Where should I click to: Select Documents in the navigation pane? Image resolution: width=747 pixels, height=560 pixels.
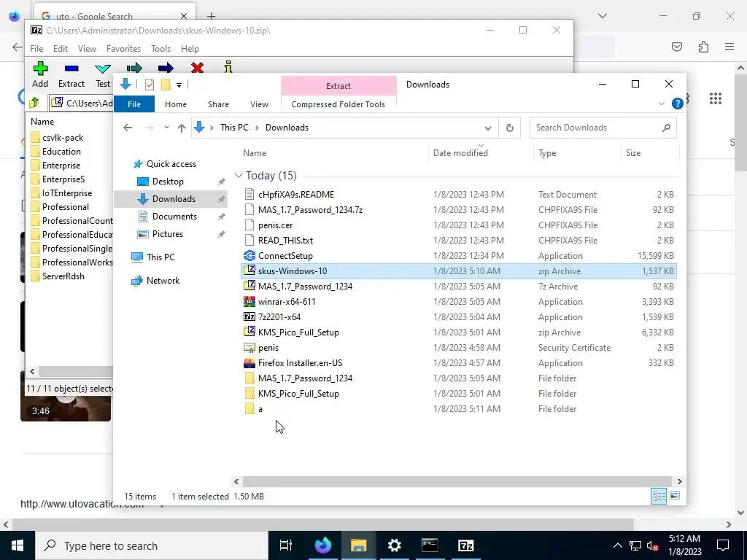tap(174, 216)
